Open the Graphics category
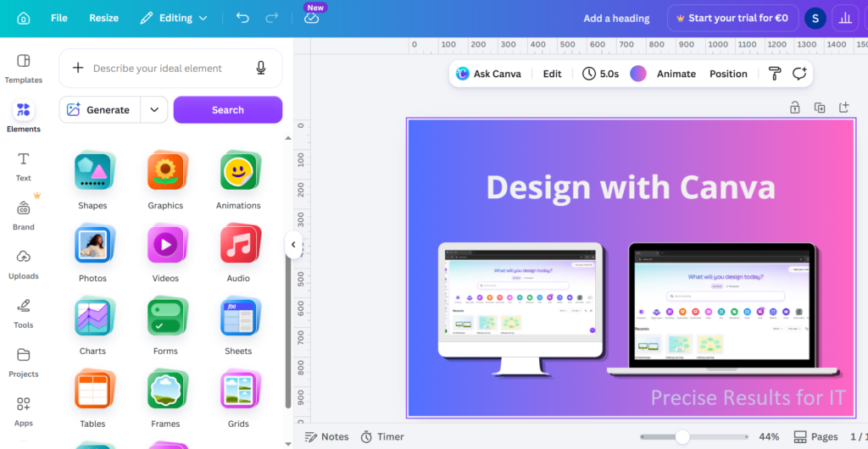This screenshot has height=449, width=868. 165,180
